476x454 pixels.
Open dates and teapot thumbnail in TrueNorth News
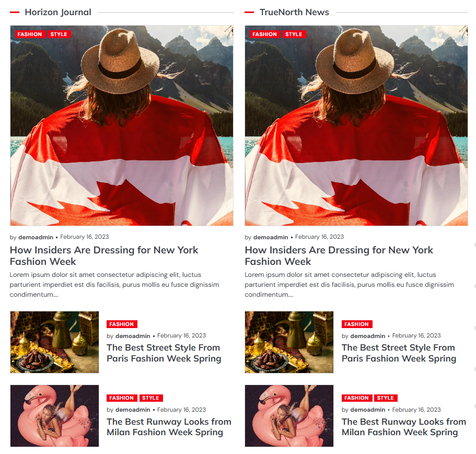[x=289, y=342]
